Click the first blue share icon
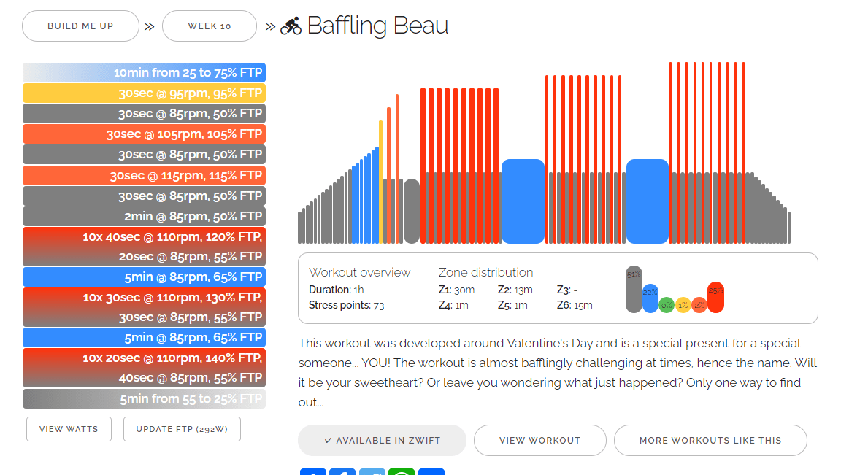868x475 pixels. point(313,472)
